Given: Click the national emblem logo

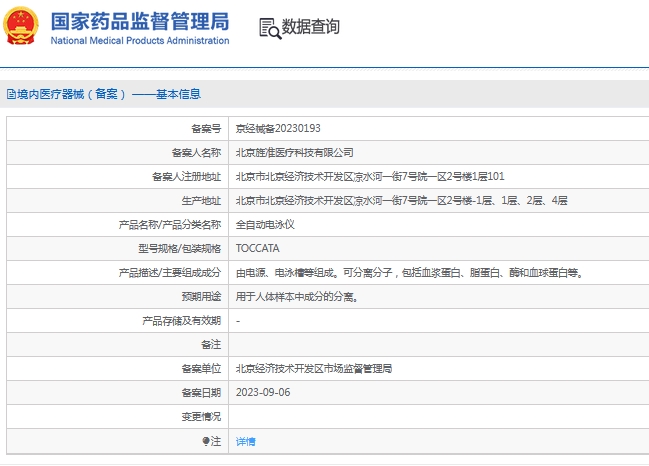Looking at the screenshot, I should click(21, 26).
